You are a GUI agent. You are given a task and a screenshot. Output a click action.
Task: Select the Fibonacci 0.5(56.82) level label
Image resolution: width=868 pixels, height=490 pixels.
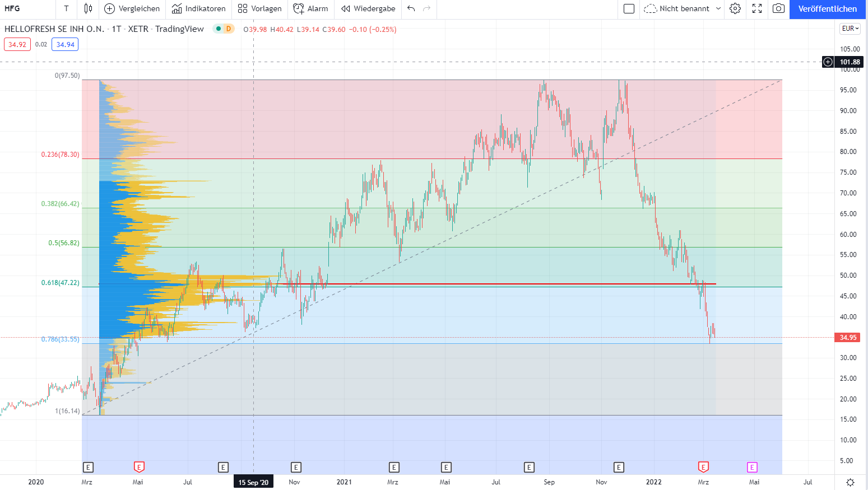[64, 243]
